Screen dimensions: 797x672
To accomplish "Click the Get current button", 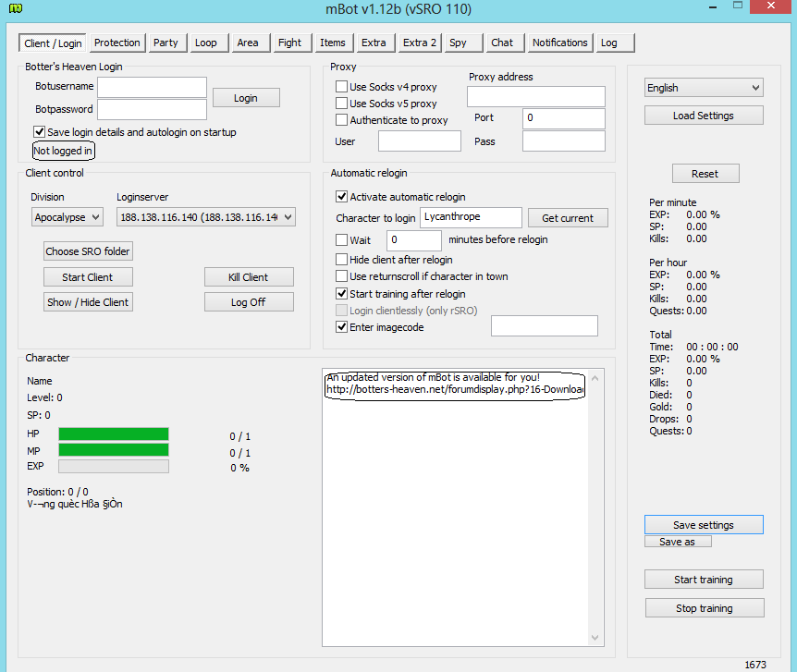I will [568, 218].
